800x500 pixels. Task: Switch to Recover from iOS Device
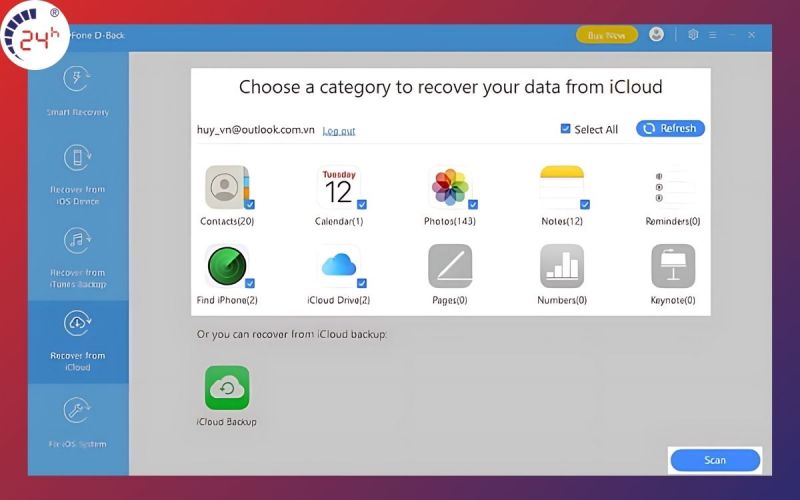[x=78, y=175]
